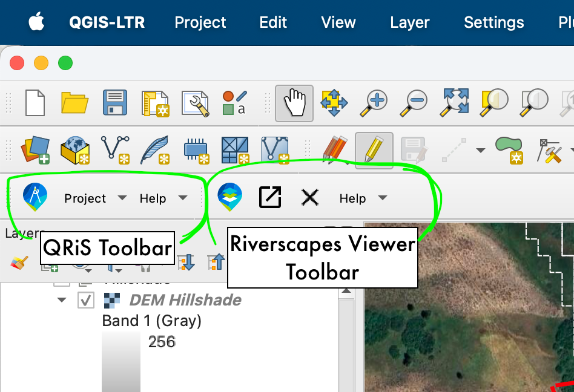The height and width of the screenshot is (392, 574).
Task: Open the Style Manager icon
Action: click(x=235, y=103)
